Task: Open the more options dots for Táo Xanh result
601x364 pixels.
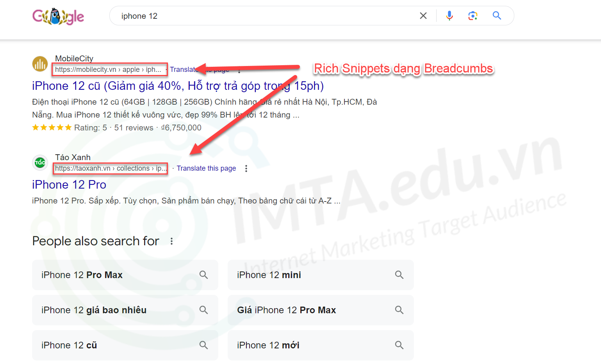Action: (x=246, y=168)
